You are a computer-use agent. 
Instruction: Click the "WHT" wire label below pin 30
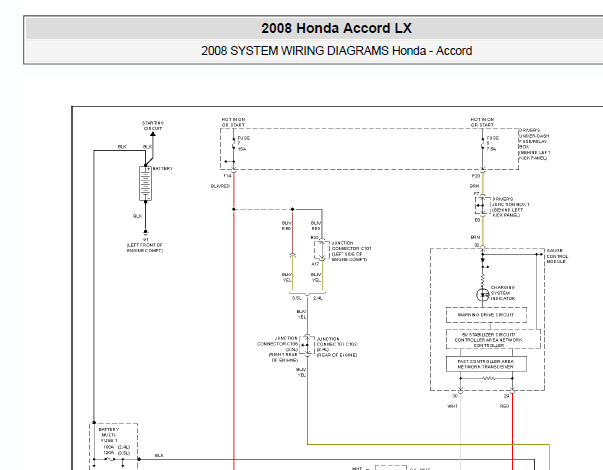pyautogui.click(x=453, y=406)
